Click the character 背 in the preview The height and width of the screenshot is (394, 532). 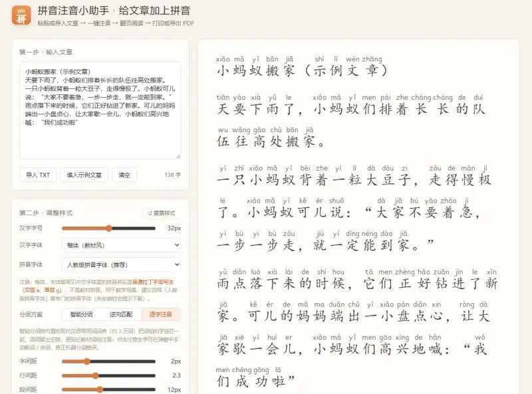click(305, 180)
